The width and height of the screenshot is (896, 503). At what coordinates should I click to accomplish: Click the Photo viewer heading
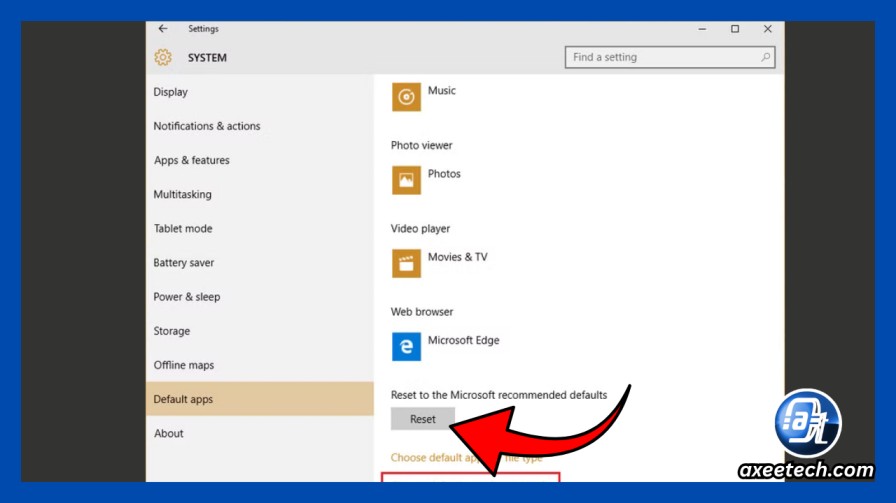pos(421,145)
